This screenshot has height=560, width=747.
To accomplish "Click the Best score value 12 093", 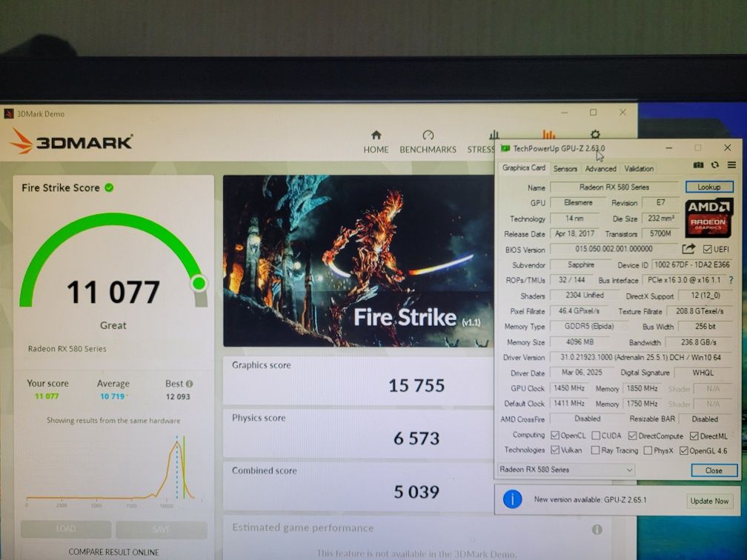I will (178, 397).
